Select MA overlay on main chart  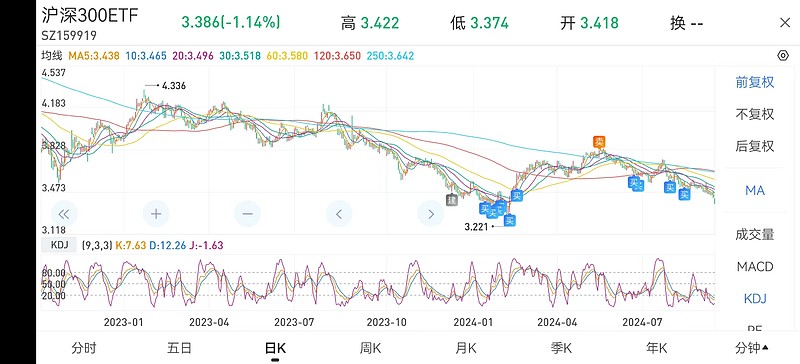click(755, 190)
